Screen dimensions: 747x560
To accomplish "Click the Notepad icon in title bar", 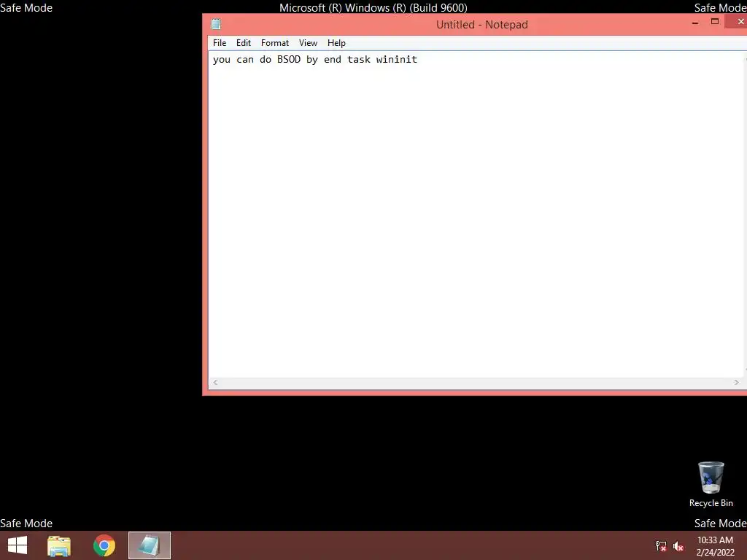I will click(x=216, y=24).
